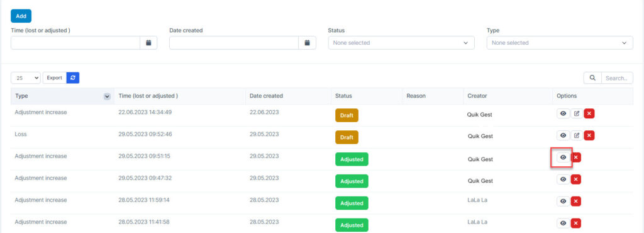Click the Export button

[x=54, y=77]
